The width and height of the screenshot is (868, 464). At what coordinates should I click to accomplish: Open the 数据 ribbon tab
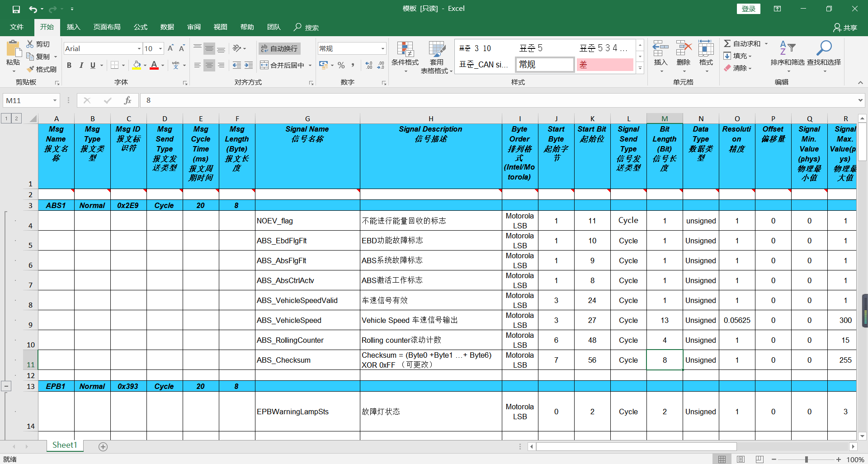click(x=167, y=27)
